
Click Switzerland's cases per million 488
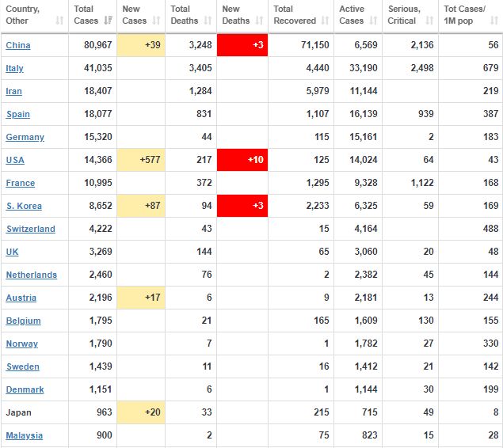pos(491,229)
